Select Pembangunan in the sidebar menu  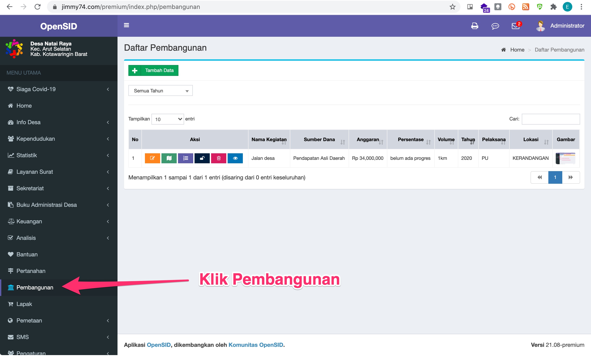35,287
